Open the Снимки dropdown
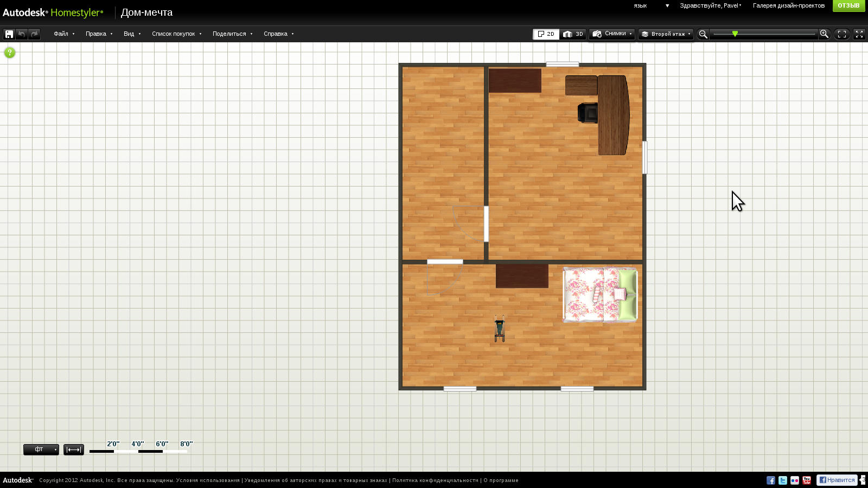This screenshot has width=868, height=488. pos(612,34)
